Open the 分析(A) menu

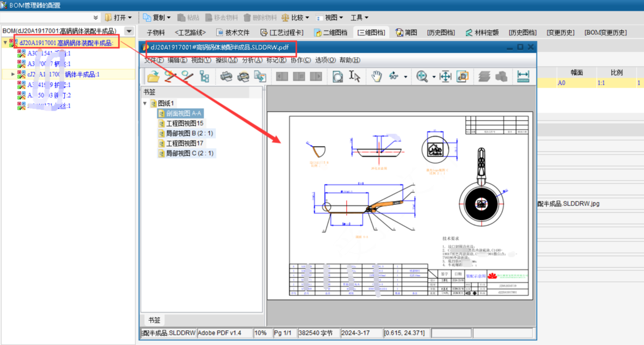coord(252,60)
